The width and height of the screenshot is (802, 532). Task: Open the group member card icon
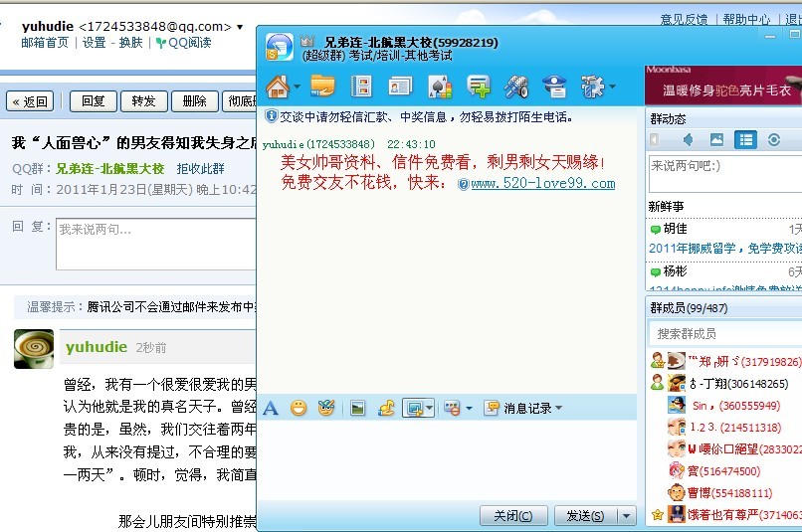tap(400, 87)
